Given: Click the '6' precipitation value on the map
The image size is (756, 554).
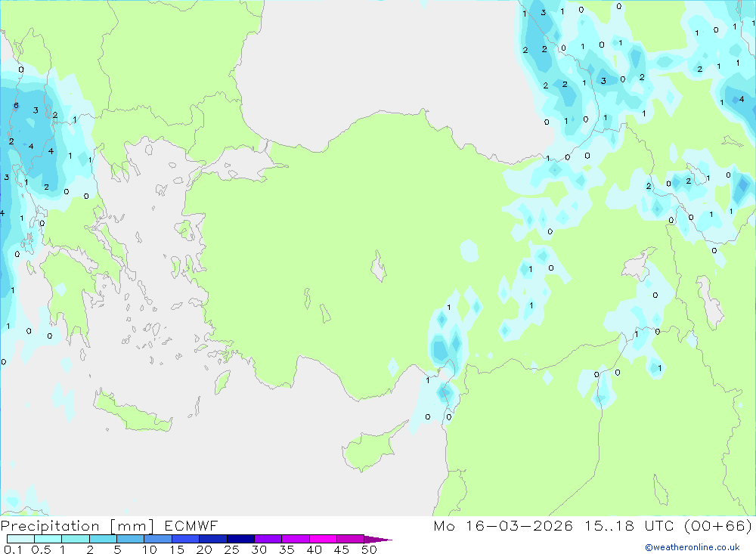Looking at the screenshot, I should (x=16, y=106).
